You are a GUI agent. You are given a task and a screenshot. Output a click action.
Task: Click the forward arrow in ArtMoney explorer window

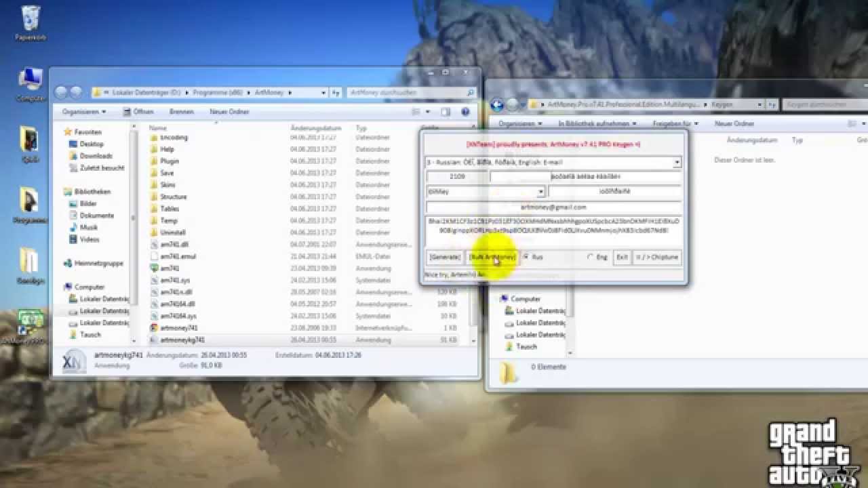76,92
